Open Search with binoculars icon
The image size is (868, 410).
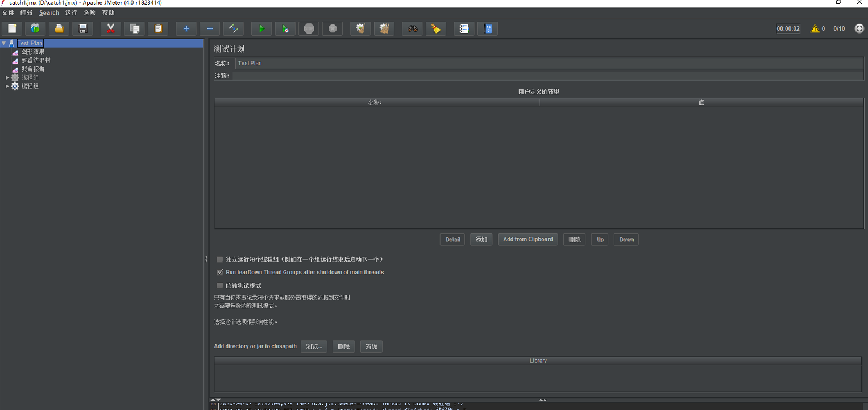[x=412, y=28]
